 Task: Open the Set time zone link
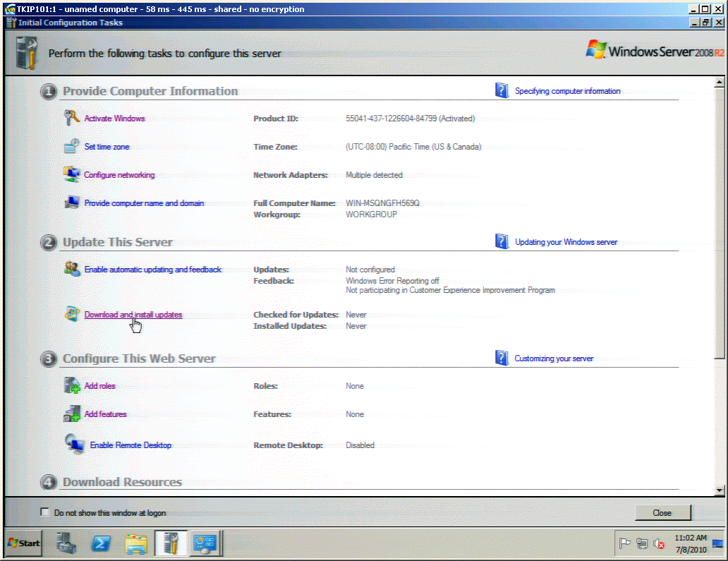click(107, 147)
